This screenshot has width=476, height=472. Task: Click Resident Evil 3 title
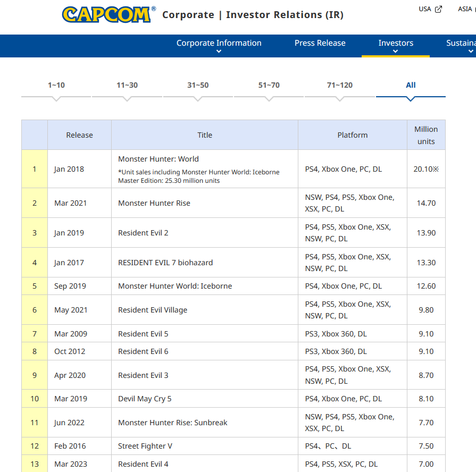tap(143, 375)
